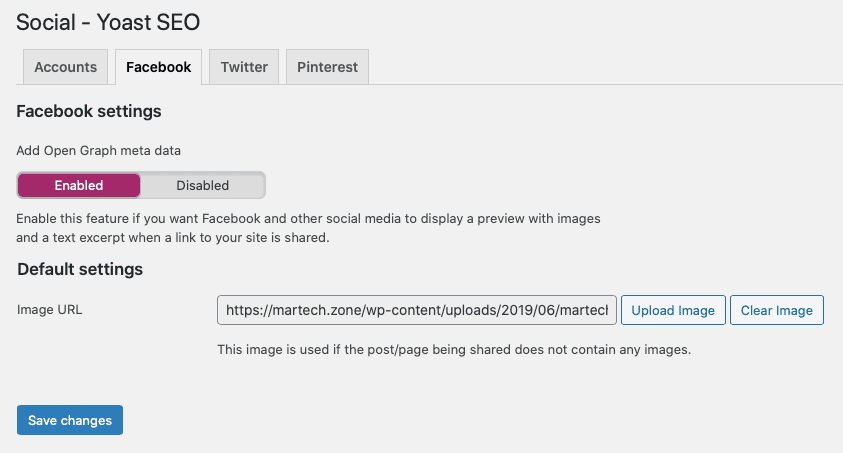Screen dimensions: 843x453
Task: Click the Upload Image button
Action: pyautogui.click(x=673, y=310)
